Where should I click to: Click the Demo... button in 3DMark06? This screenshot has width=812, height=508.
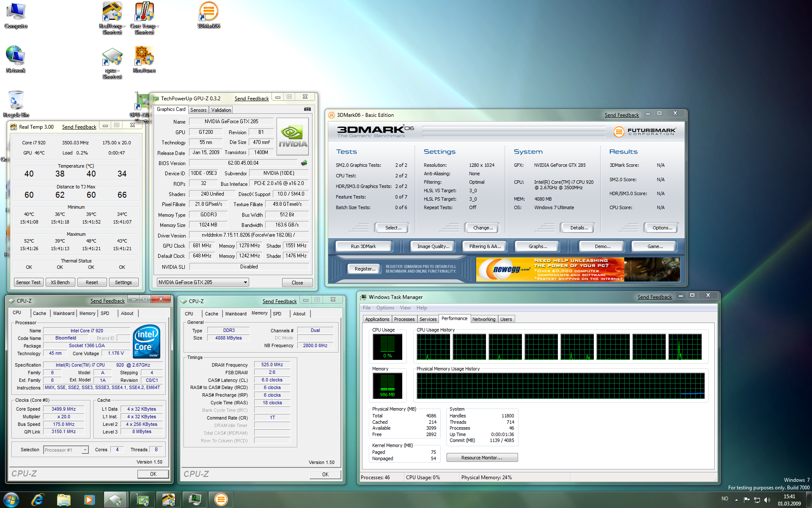[x=603, y=246]
